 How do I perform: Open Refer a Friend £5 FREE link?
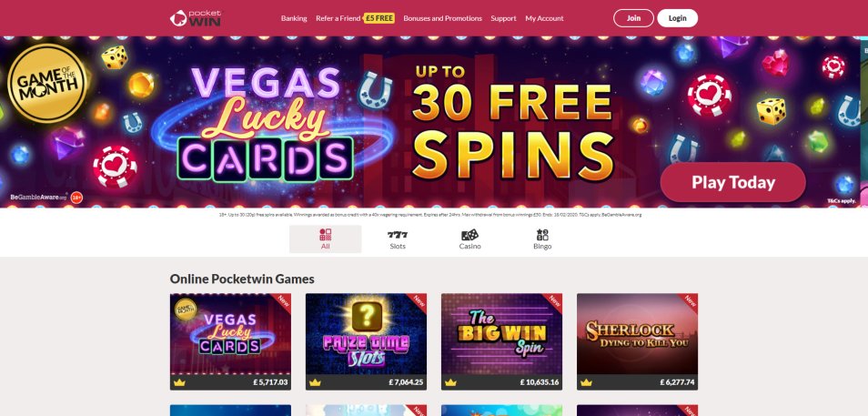click(x=355, y=18)
